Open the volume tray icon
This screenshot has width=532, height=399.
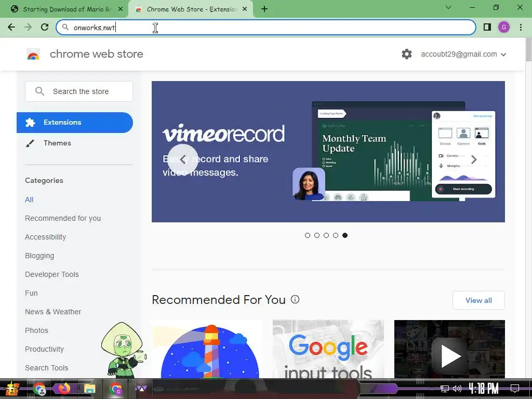tap(457, 389)
